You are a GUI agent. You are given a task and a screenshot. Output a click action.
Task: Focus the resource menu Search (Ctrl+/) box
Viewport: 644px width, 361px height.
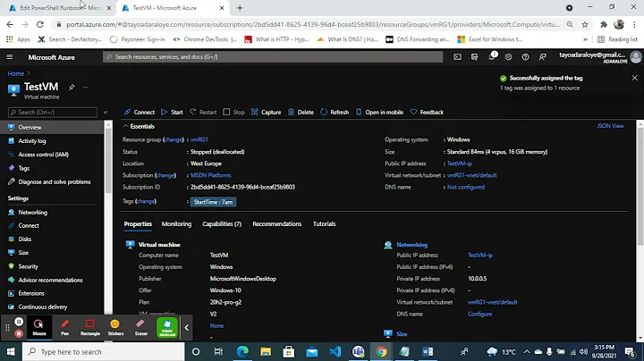(x=53, y=112)
